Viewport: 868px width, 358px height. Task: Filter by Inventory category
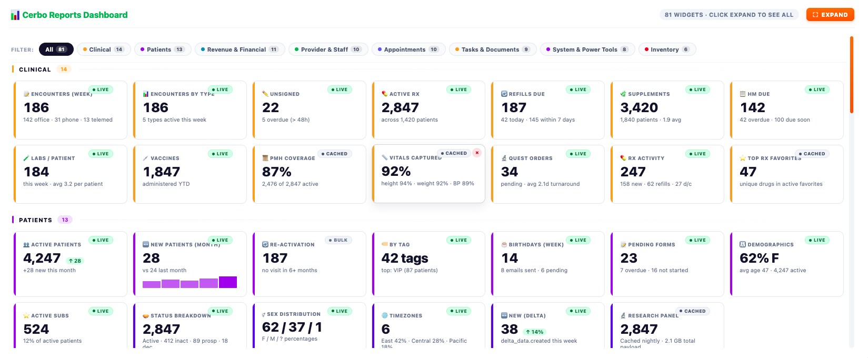pos(667,49)
